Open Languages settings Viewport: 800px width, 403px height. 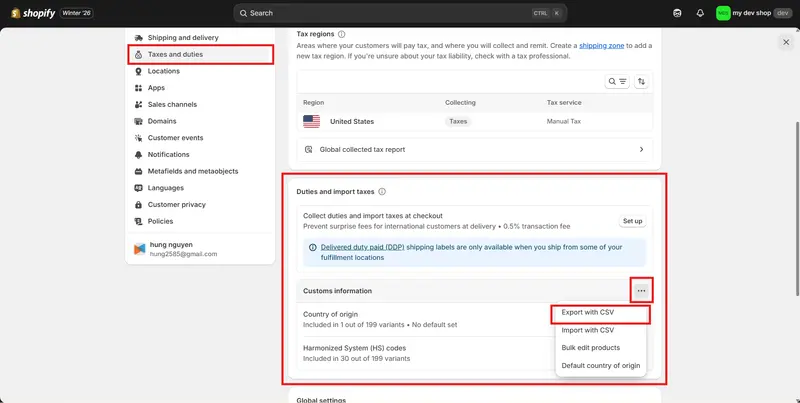point(200,188)
